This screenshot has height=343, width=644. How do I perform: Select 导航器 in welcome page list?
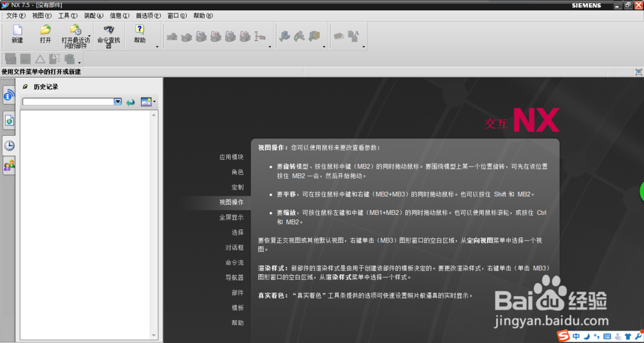coord(234,278)
